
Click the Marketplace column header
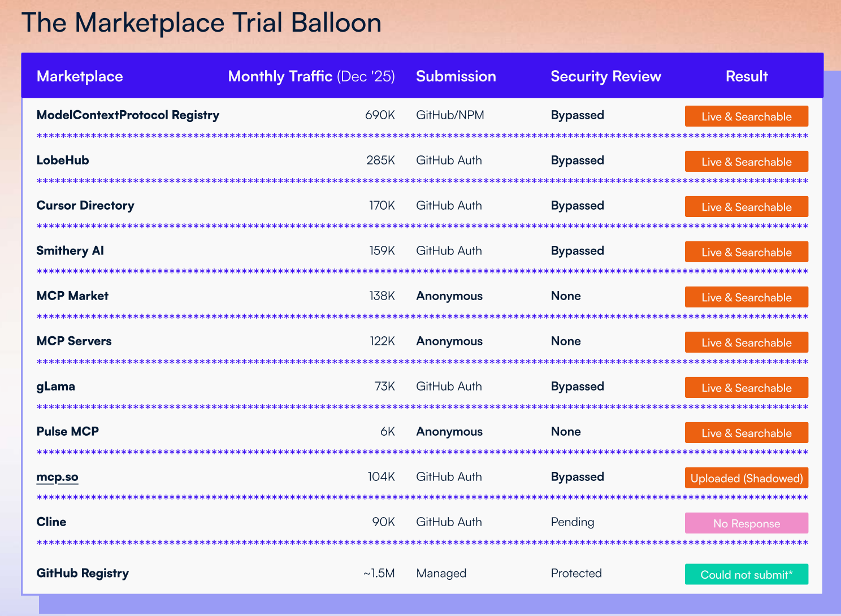point(80,76)
